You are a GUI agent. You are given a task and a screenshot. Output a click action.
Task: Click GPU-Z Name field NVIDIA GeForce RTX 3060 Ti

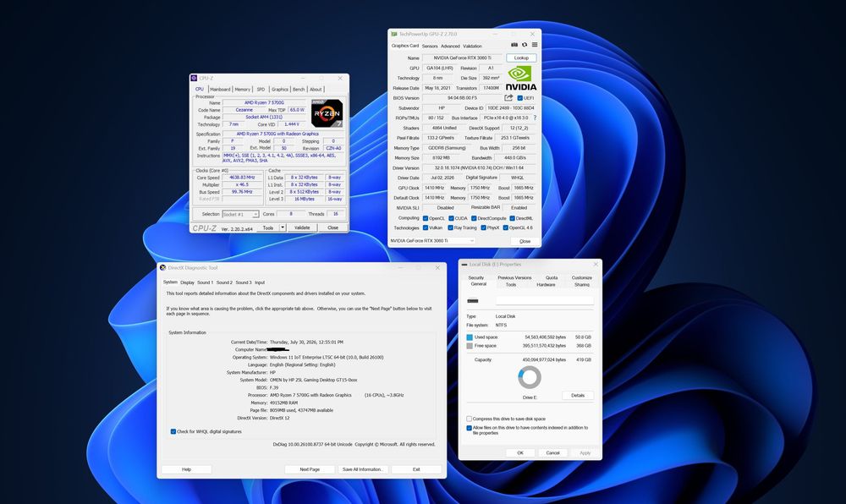(463, 58)
